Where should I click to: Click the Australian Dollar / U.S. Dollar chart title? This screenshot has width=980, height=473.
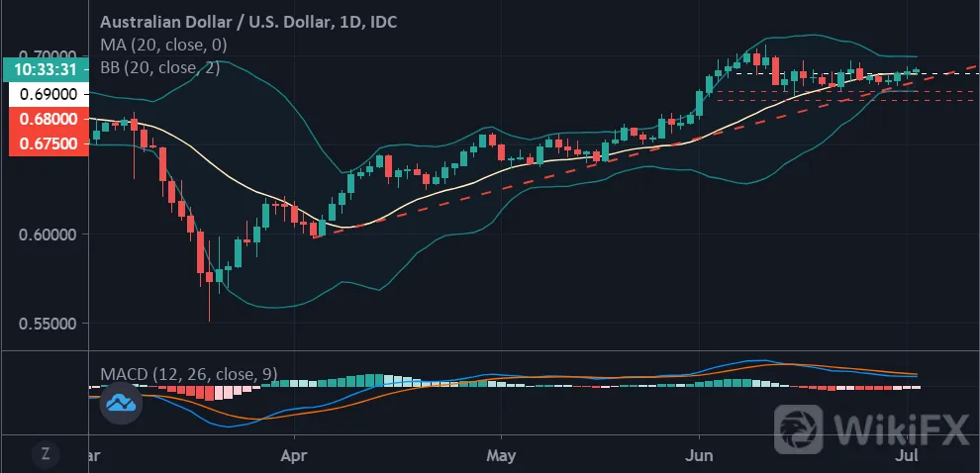(x=248, y=22)
